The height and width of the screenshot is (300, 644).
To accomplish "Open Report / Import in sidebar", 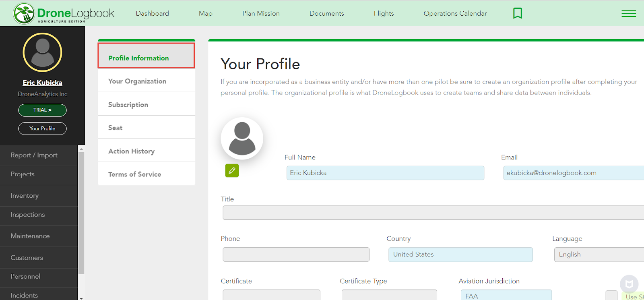I will 39,155.
